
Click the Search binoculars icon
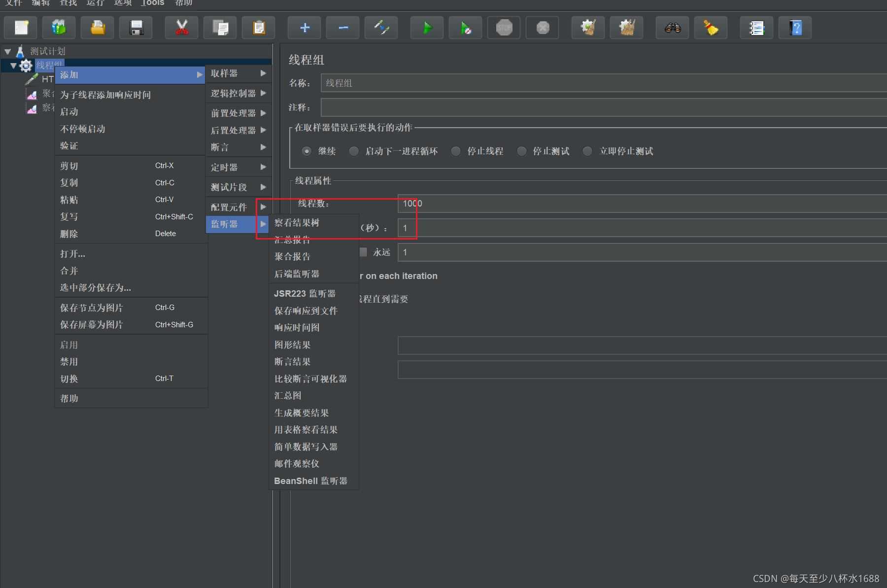coord(672,28)
